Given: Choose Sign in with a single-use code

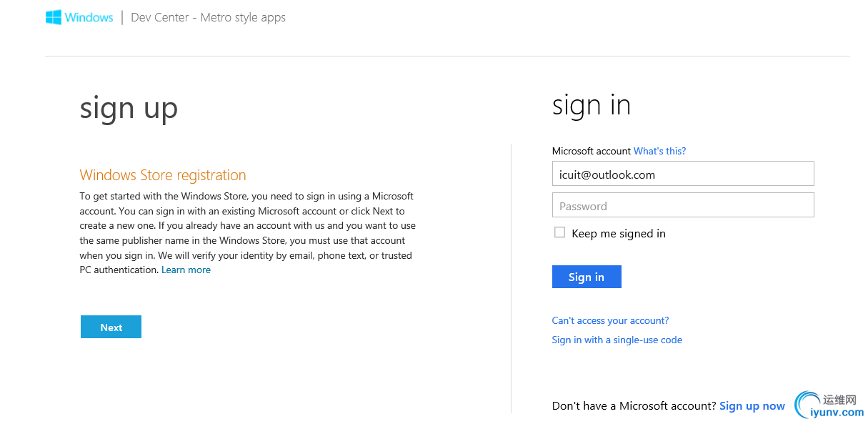Looking at the screenshot, I should pos(617,340).
